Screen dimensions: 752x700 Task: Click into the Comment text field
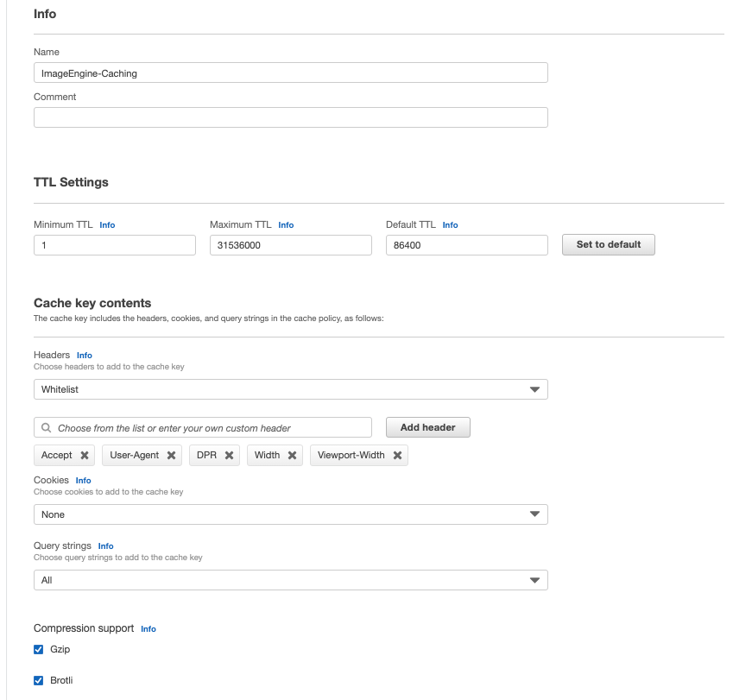pyautogui.click(x=290, y=117)
